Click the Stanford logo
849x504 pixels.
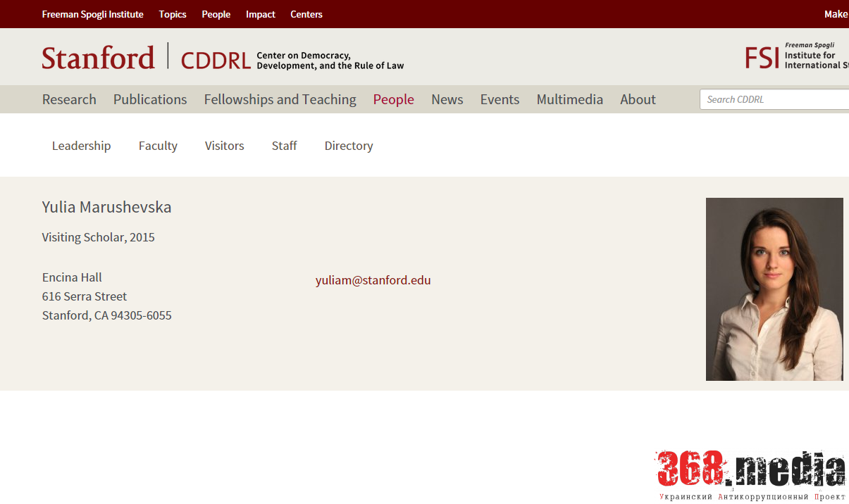click(x=98, y=58)
